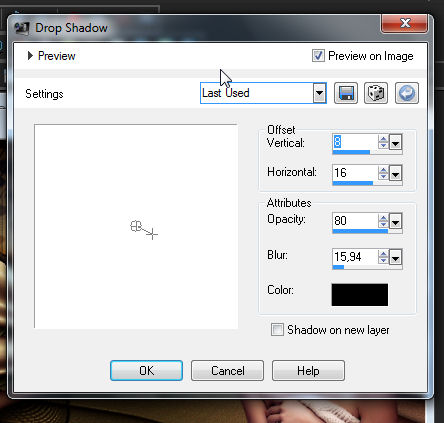Click the Reset to Default arrow icon

pyautogui.click(x=407, y=93)
